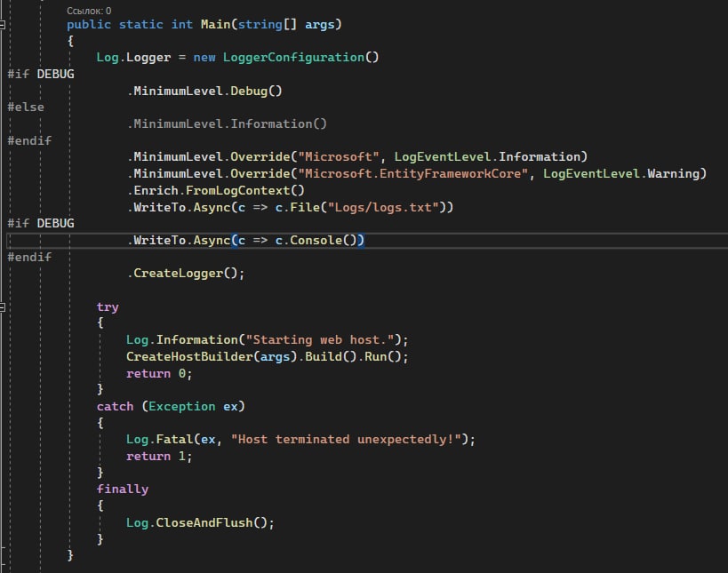Click the 'CloseAndFlush' method call
The image size is (728, 573).
click(204, 522)
